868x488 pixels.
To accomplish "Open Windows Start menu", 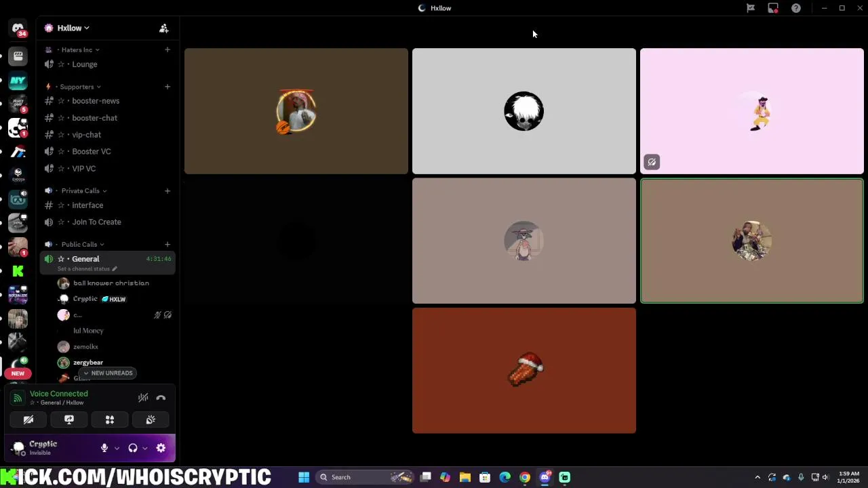I will (x=304, y=477).
